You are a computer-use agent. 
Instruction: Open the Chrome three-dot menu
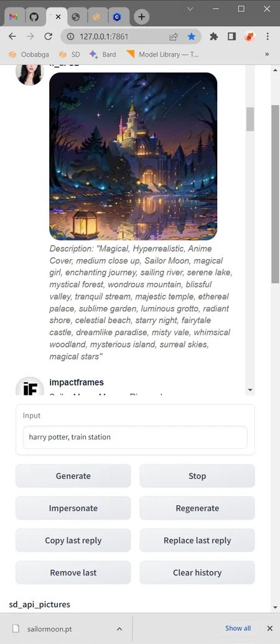pyautogui.click(x=268, y=37)
